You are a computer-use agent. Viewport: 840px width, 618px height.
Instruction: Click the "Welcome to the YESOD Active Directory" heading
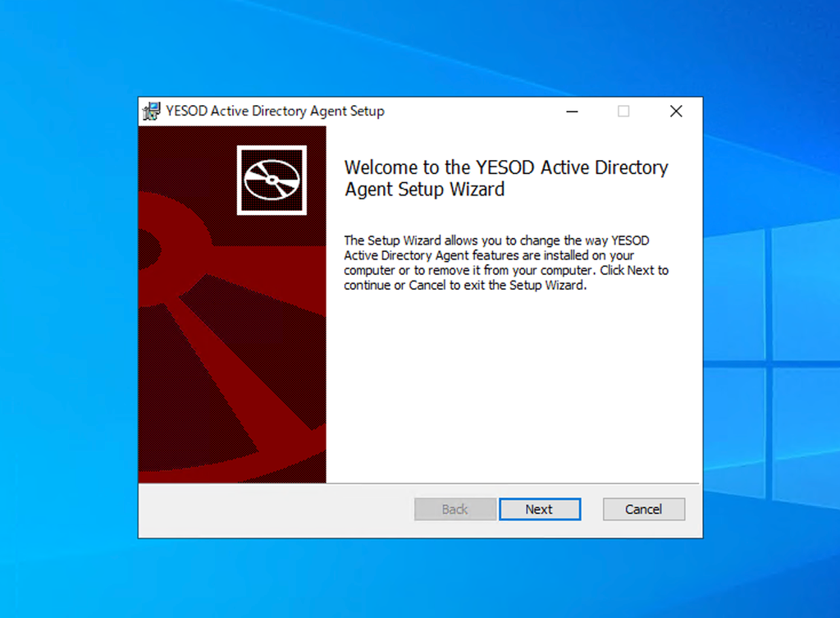[x=505, y=178]
